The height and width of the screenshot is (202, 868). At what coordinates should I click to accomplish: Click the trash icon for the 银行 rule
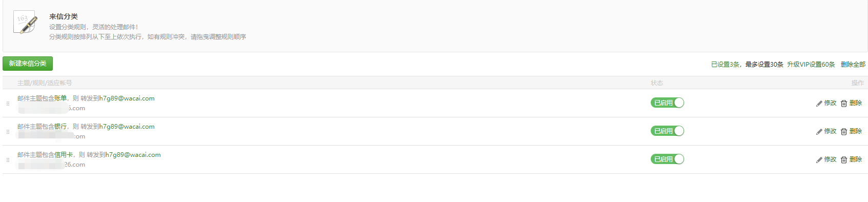(x=844, y=131)
